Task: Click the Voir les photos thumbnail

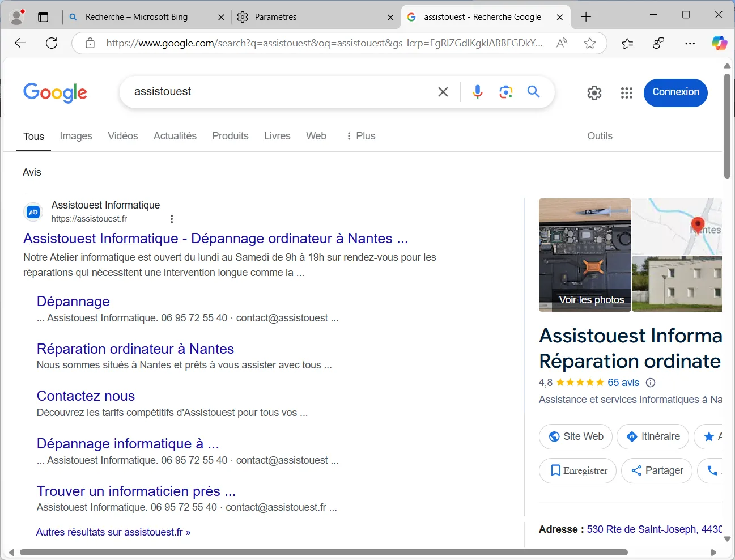Action: click(x=585, y=255)
